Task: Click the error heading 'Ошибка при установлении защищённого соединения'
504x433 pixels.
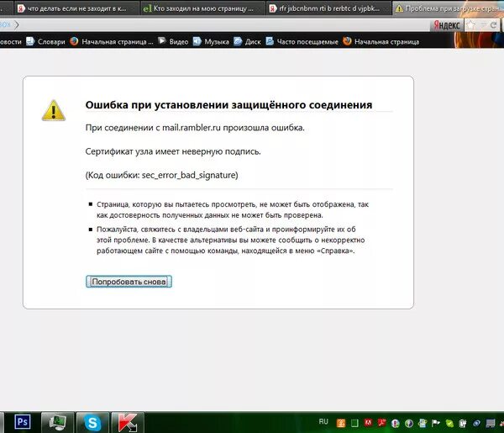Action: tap(228, 105)
